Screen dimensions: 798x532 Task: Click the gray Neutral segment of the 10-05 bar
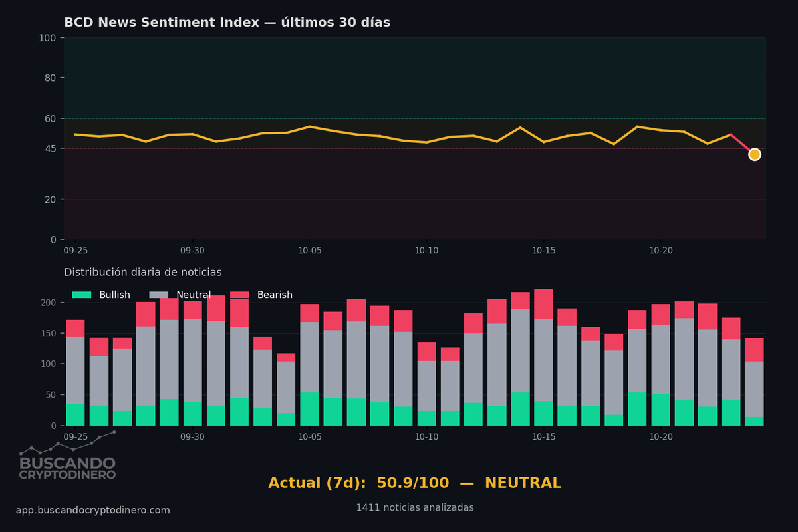(309, 357)
